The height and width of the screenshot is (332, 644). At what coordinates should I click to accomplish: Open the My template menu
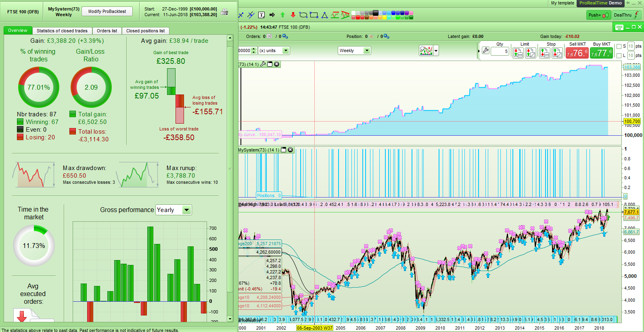pyautogui.click(x=562, y=3)
